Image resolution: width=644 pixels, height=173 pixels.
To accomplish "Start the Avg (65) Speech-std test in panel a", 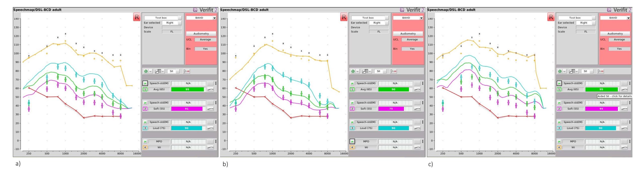I will pos(145,83).
